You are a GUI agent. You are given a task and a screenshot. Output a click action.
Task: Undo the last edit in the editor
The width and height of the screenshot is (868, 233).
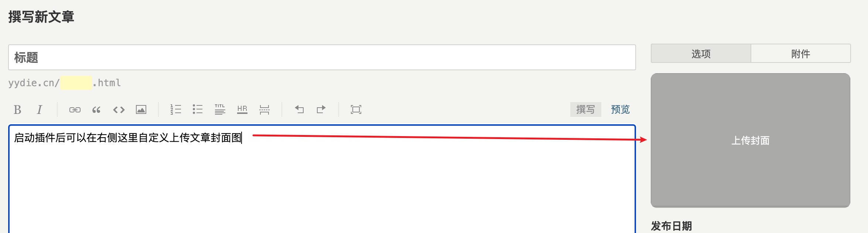click(x=299, y=109)
